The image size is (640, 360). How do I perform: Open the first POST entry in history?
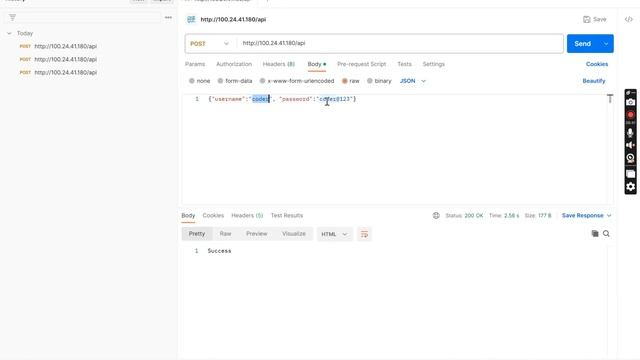[x=58, y=46]
